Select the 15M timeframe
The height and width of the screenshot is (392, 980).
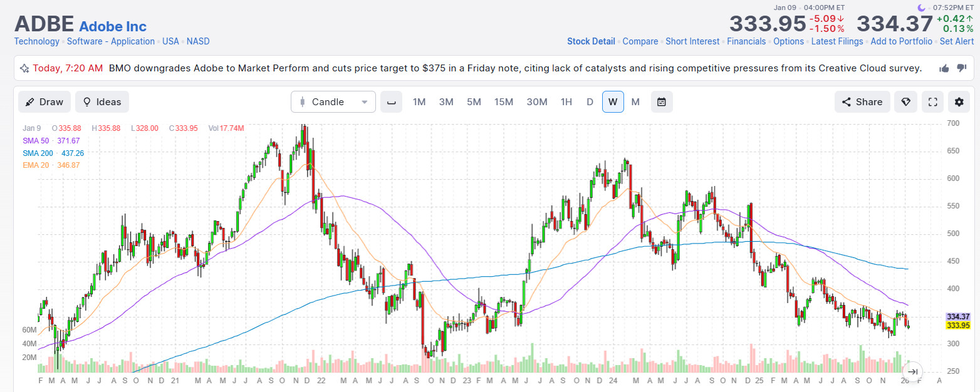(x=504, y=102)
